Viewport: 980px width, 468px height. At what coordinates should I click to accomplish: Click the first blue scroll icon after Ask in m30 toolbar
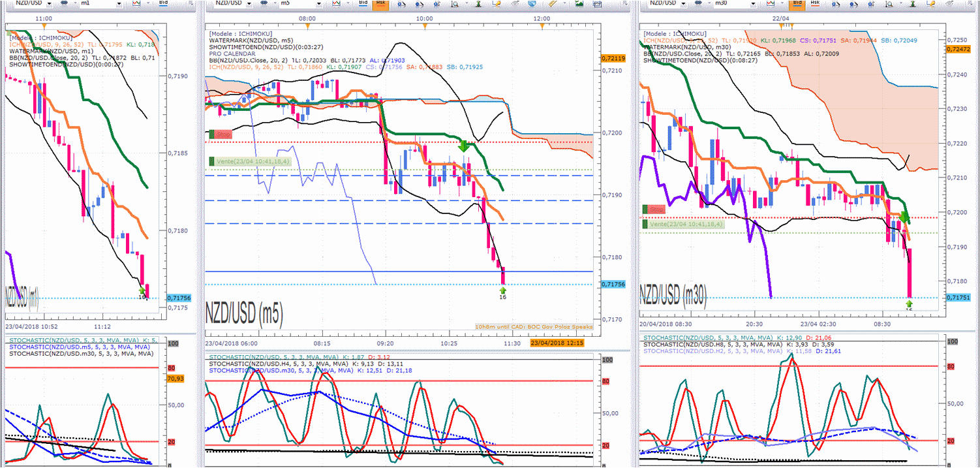[x=836, y=4]
